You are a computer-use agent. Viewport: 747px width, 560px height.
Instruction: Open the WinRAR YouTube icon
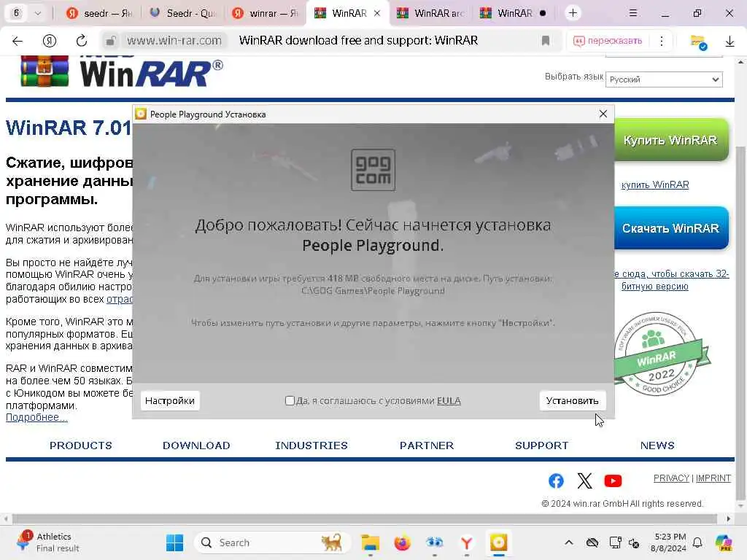pos(613,481)
